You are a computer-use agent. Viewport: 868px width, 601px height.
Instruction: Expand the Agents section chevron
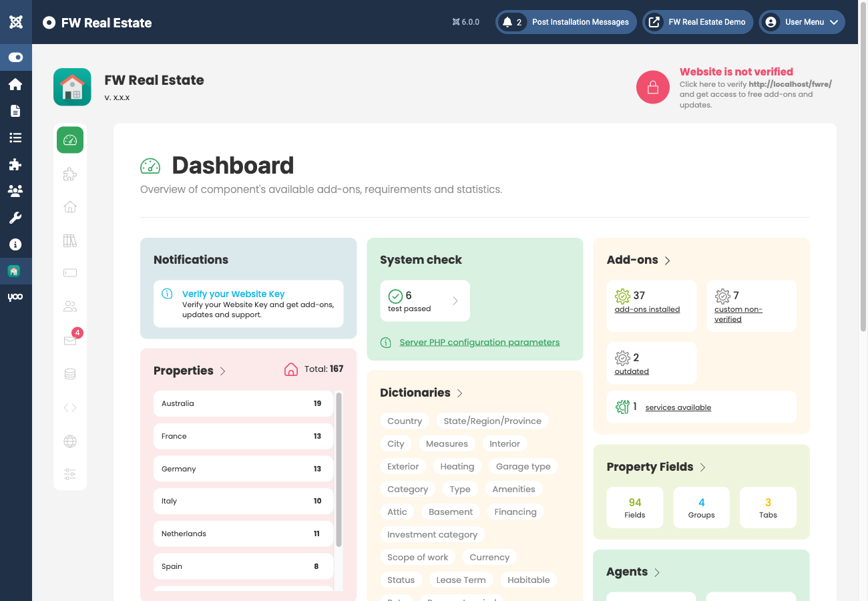658,572
